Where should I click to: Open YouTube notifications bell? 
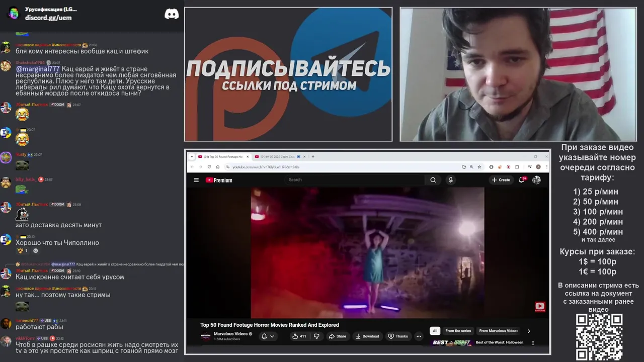point(522,180)
